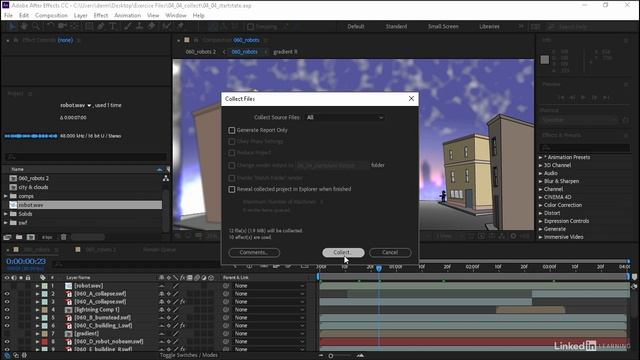
Task: Open the Animation menu
Action: tap(127, 16)
